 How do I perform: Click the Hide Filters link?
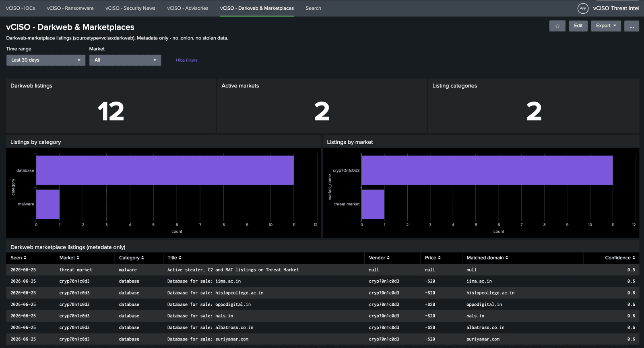pos(186,60)
